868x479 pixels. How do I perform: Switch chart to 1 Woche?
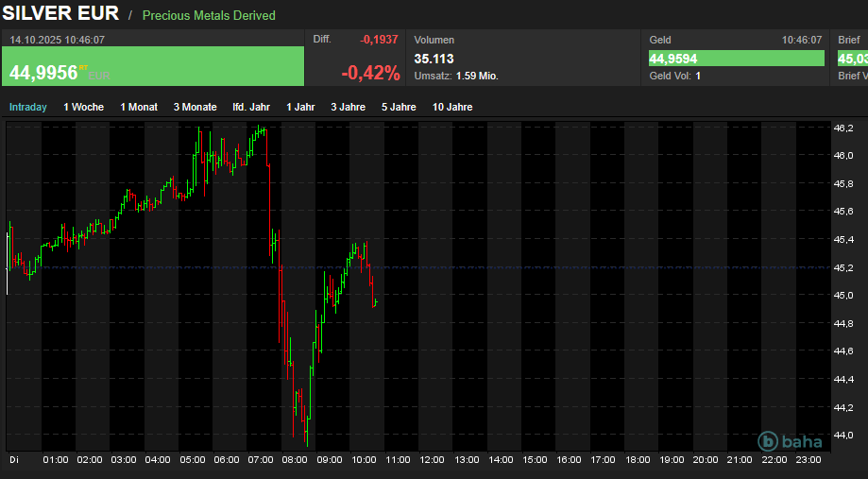[84, 107]
